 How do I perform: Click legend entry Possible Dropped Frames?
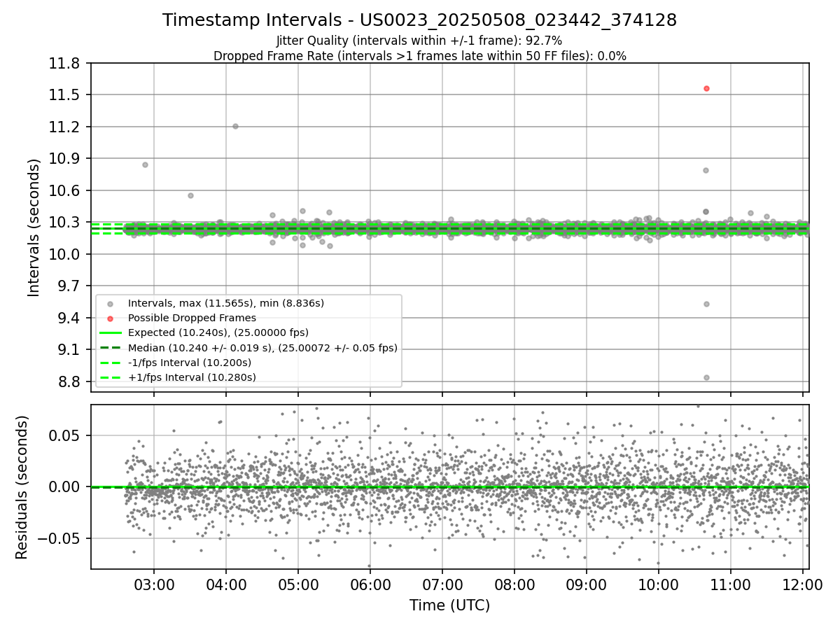pos(192,318)
